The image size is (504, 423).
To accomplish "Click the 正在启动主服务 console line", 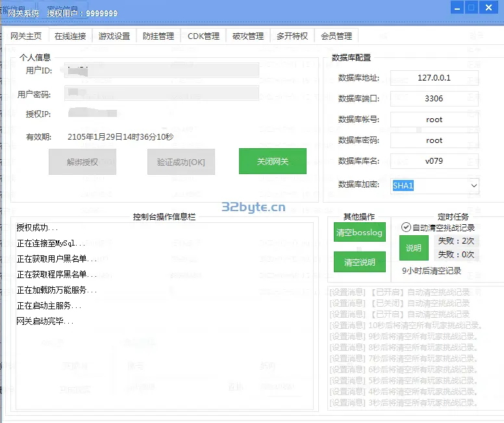I will [x=49, y=305].
